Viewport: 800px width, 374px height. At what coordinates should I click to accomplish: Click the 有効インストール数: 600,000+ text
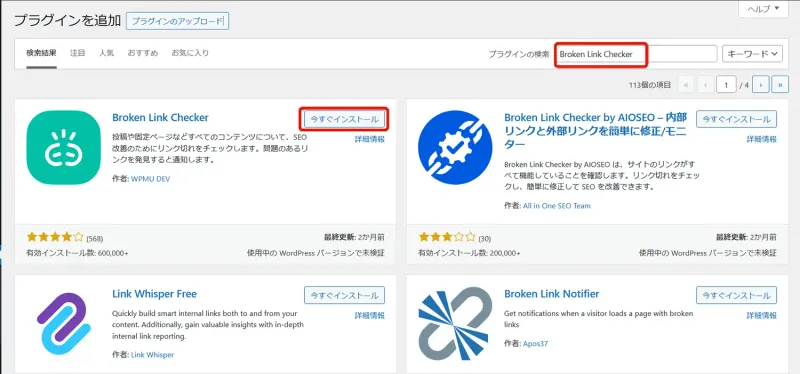(77, 253)
